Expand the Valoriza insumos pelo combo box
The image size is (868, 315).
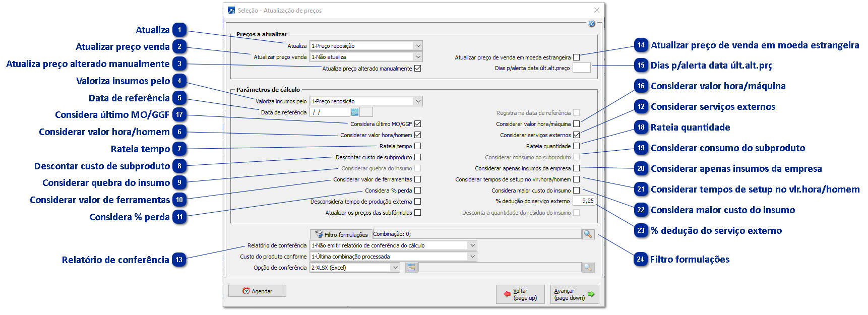coord(418,101)
